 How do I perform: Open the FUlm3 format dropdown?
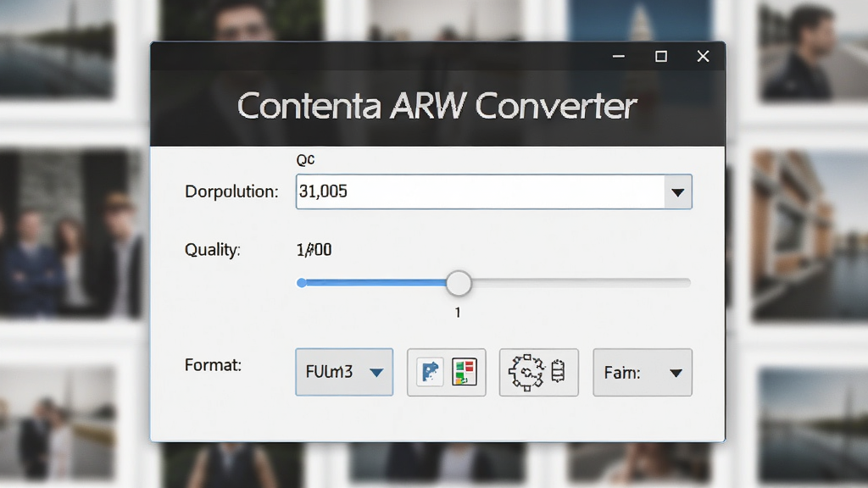pos(344,372)
